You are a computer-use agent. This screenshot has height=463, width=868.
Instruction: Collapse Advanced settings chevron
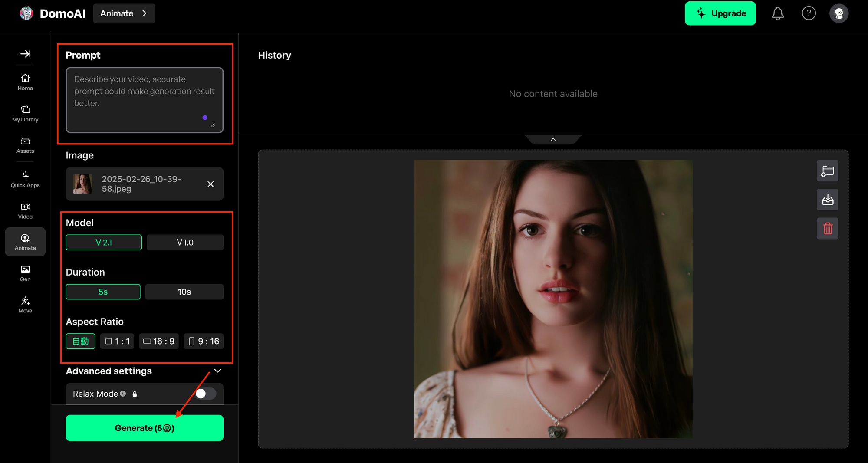click(217, 371)
